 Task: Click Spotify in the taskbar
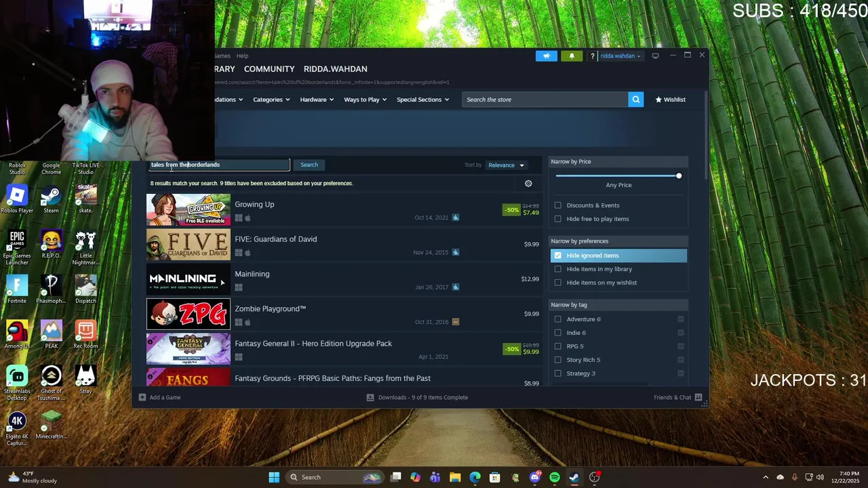coord(555,477)
